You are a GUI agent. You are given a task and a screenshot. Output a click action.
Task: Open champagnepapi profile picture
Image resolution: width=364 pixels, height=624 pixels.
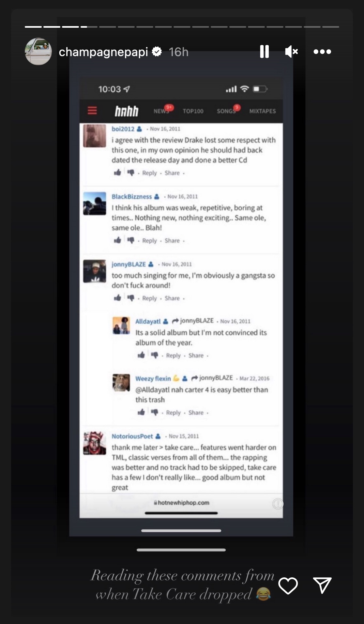pyautogui.click(x=38, y=52)
